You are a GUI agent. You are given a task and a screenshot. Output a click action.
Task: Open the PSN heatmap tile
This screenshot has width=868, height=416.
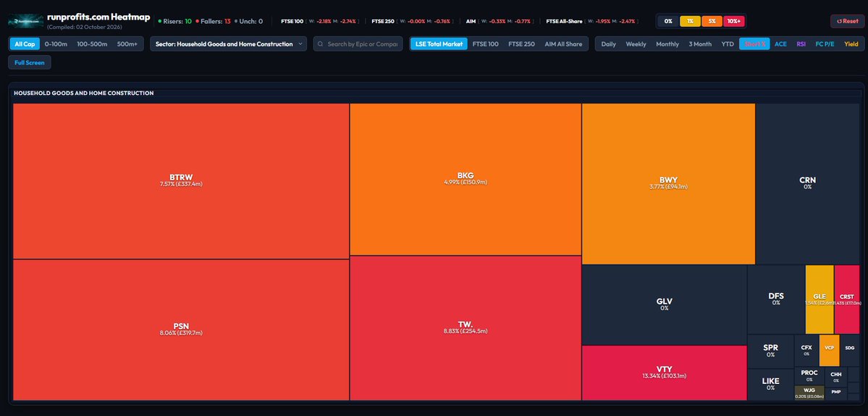181,330
